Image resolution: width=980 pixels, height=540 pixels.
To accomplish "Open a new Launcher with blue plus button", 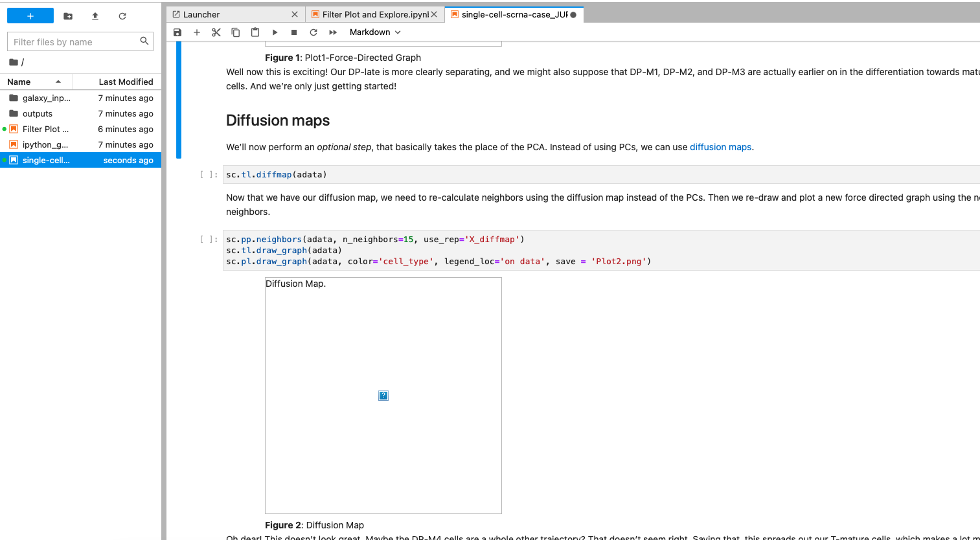I will point(30,15).
